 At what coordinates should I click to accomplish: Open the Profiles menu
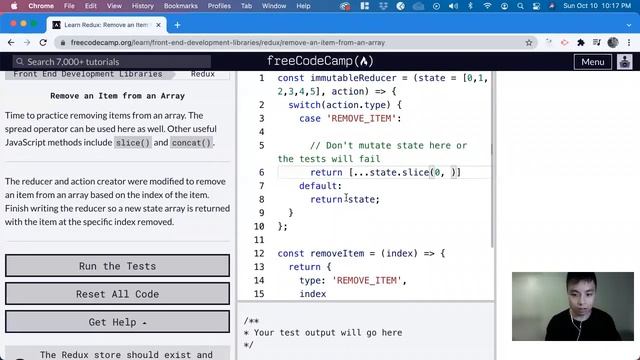pos(219,6)
